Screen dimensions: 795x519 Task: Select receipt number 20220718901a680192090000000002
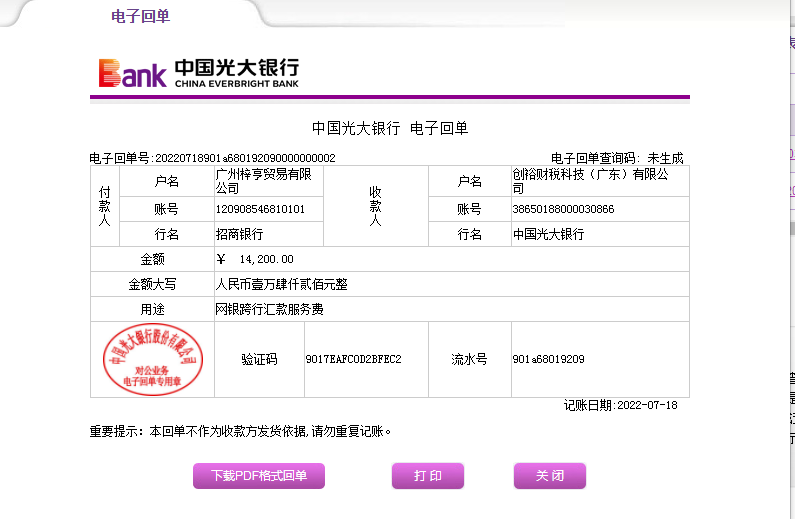[245, 158]
